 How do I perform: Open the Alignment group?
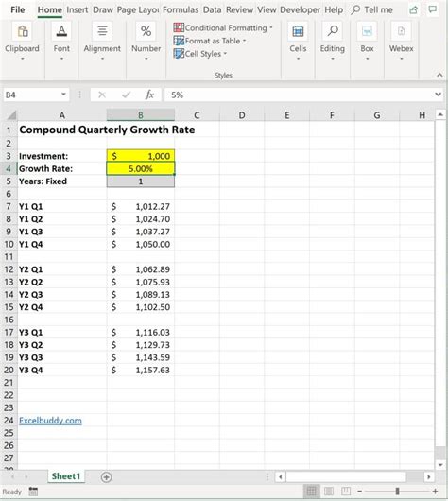click(102, 41)
